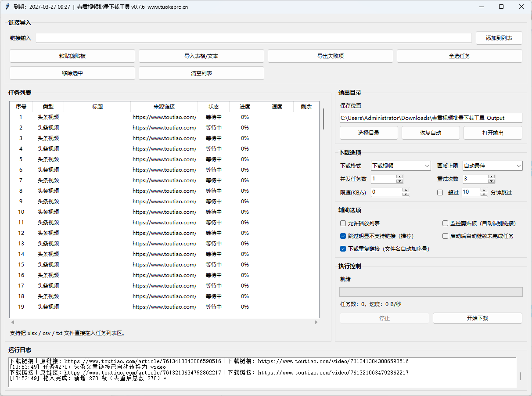The image size is (532, 396).
Task: Click the 保存位置 path field
Action: [431, 118]
